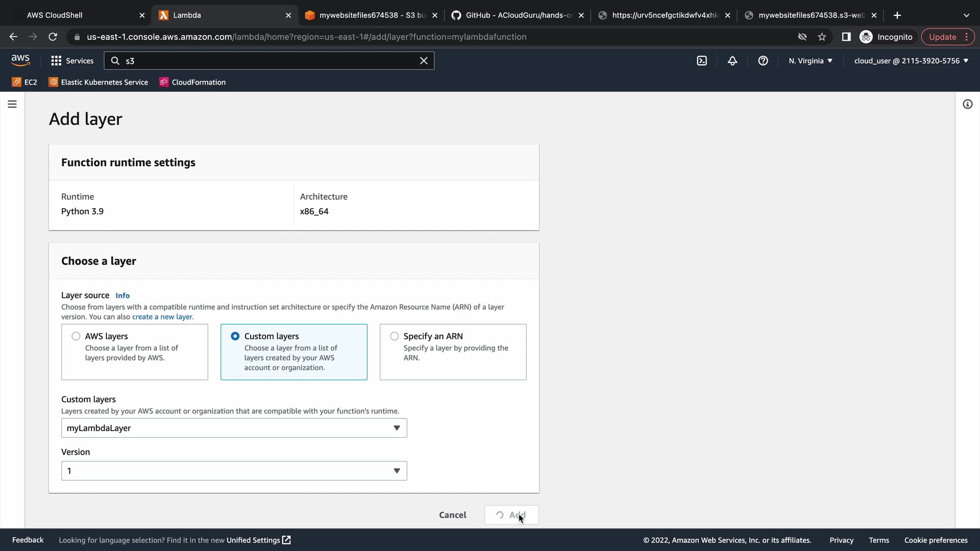This screenshot has height=551, width=980.
Task: Click the Cancel button
Action: coord(452,515)
